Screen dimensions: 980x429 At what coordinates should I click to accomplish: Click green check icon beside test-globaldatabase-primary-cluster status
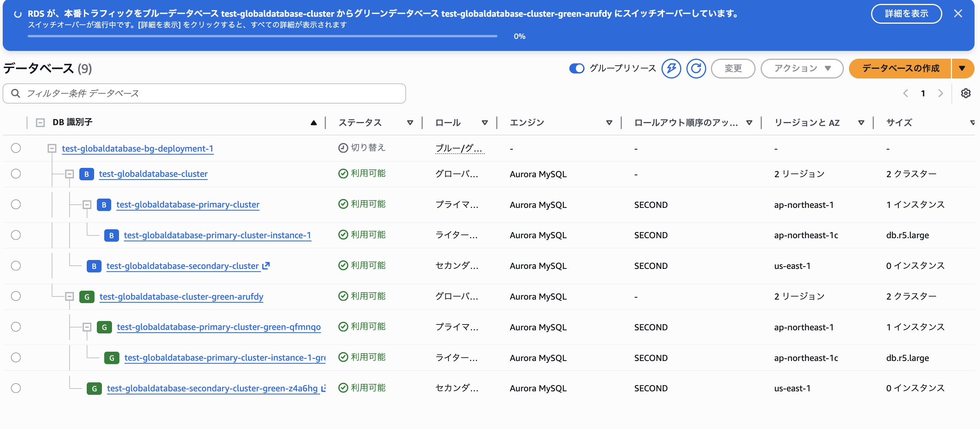pos(343,204)
